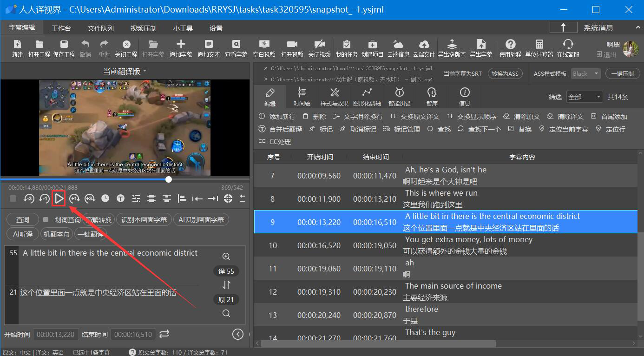Image resolution: width=644 pixels, height=356 pixels.
Task: Expand the 当前翻译版 version dropdown
Action: point(125,71)
